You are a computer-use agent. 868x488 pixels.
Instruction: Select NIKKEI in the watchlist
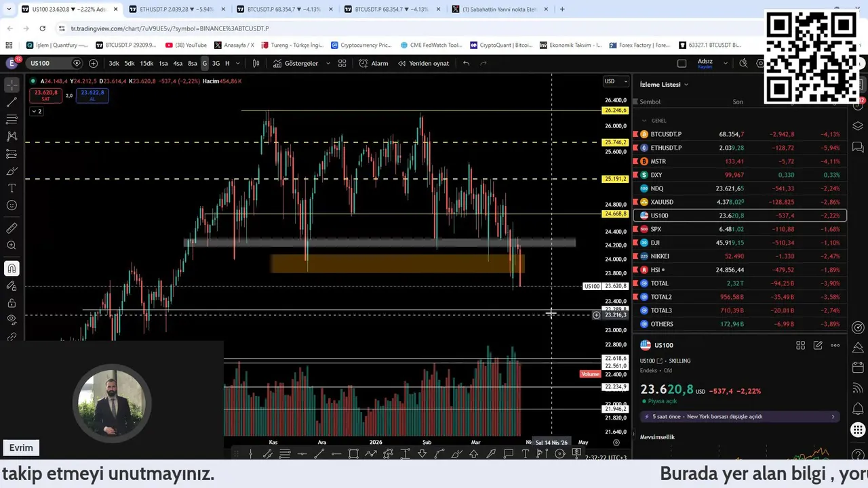740,256
